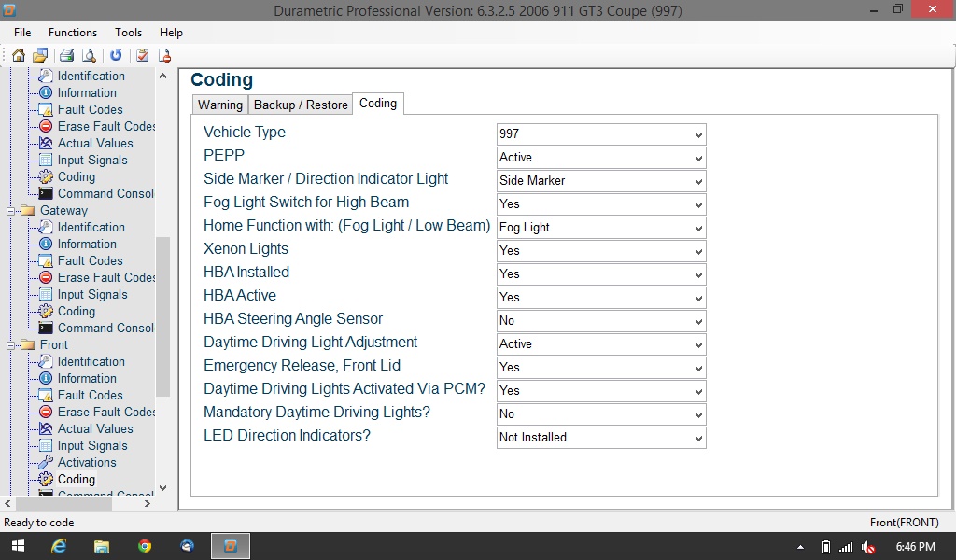Screen dimensions: 956x560
Task: Open Chrome from the Windows taskbar
Action: tap(145, 546)
